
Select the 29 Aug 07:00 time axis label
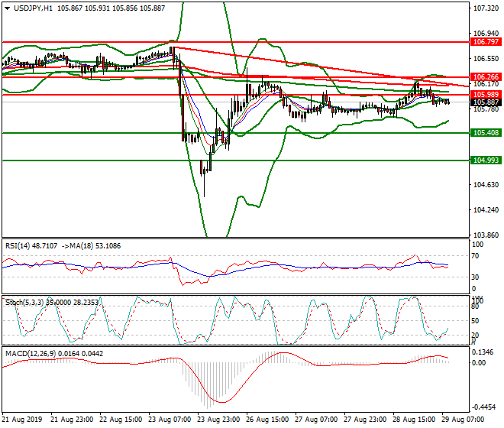tap(463, 420)
